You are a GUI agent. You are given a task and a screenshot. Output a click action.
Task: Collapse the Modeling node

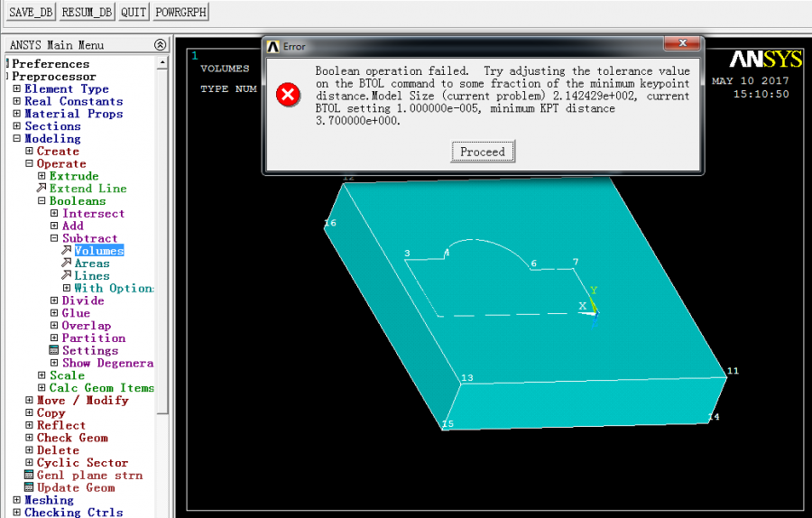[x=16, y=138]
